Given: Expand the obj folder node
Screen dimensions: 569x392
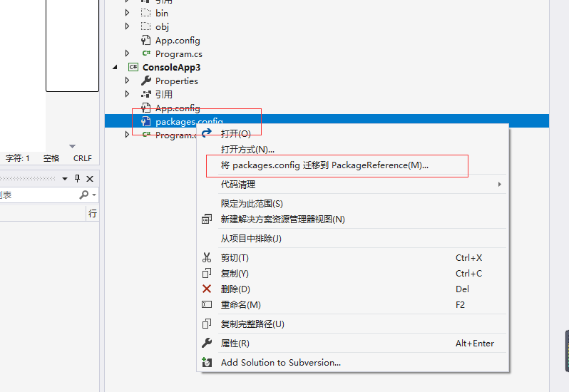Looking at the screenshot, I should click(127, 26).
